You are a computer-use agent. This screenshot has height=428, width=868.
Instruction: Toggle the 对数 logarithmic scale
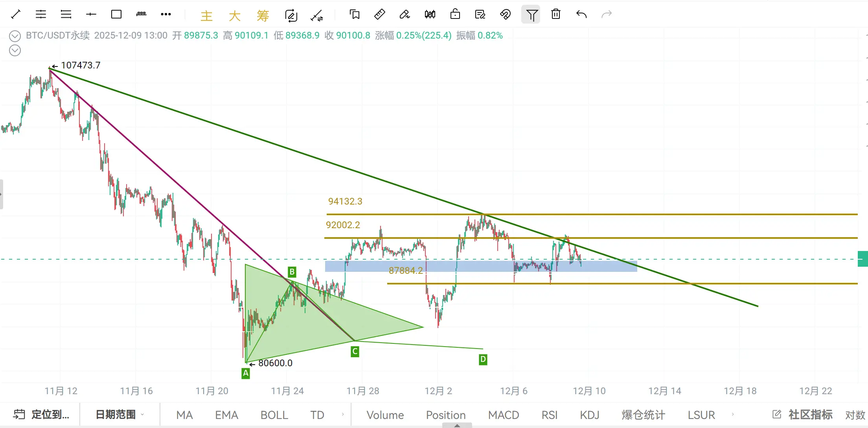pos(855,415)
